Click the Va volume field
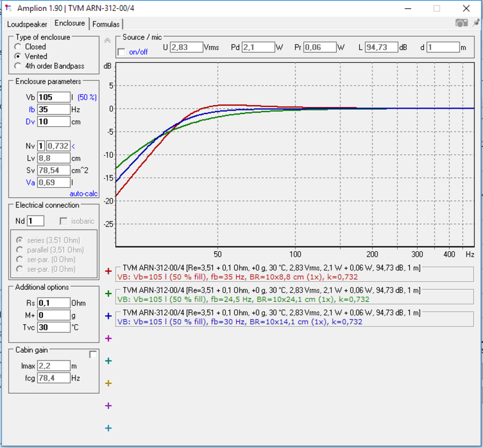Image resolution: width=483 pixels, height=448 pixels. point(54,182)
